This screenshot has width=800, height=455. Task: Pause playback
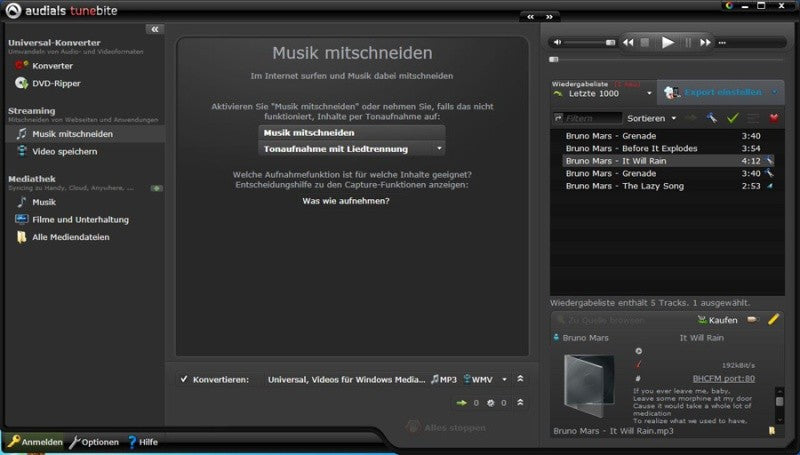688,42
